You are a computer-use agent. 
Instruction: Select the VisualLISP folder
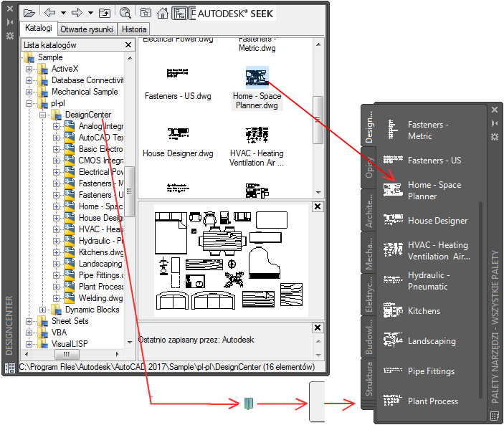pyautogui.click(x=70, y=344)
